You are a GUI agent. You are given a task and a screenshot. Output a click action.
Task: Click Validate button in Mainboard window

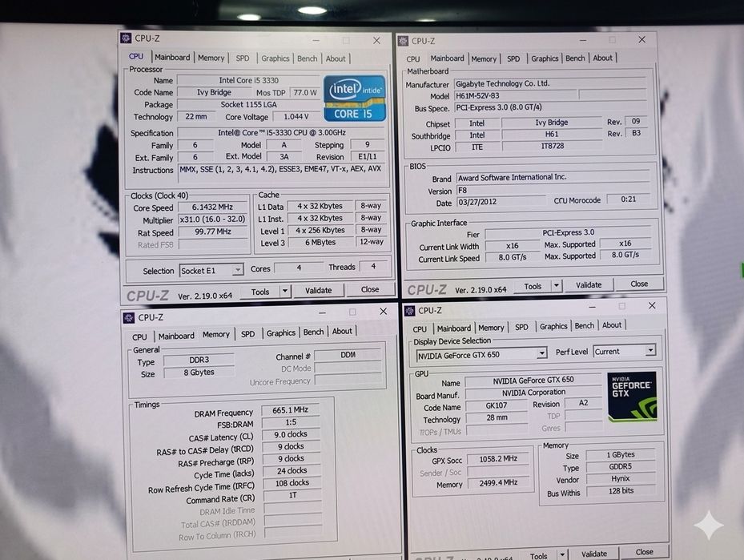pyautogui.click(x=589, y=284)
